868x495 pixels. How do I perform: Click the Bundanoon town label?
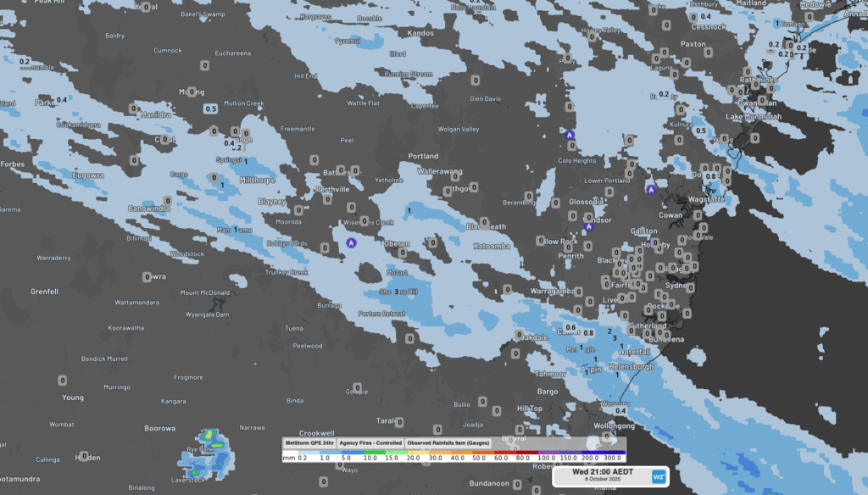(490, 483)
